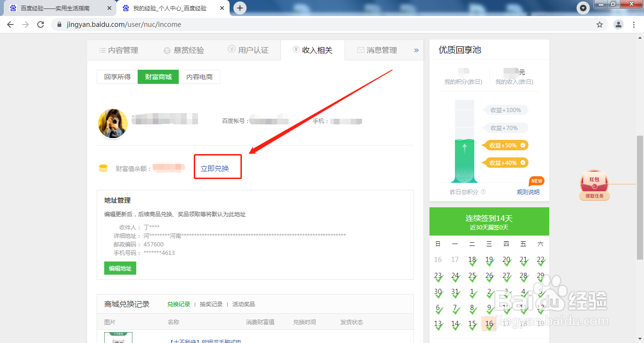Image resolution: width=644 pixels, height=343 pixels.
Task: Click the browser forward arrow
Action: pyautogui.click(x=25, y=24)
